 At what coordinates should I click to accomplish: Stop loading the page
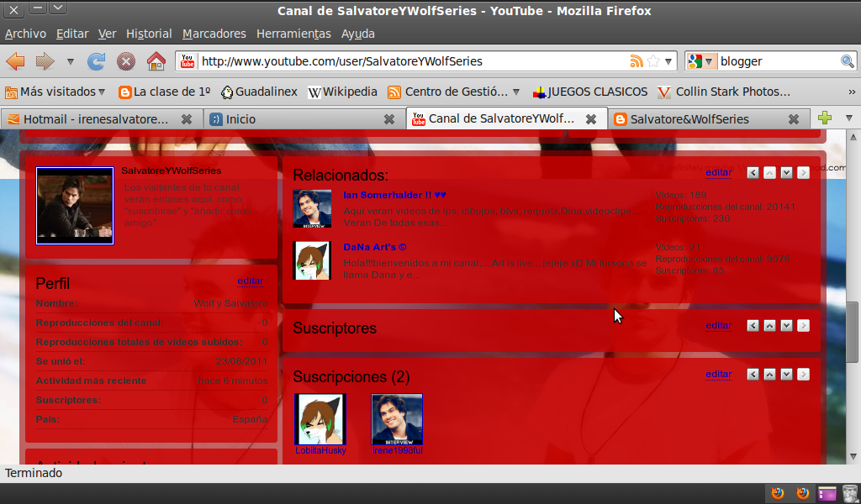point(126,60)
